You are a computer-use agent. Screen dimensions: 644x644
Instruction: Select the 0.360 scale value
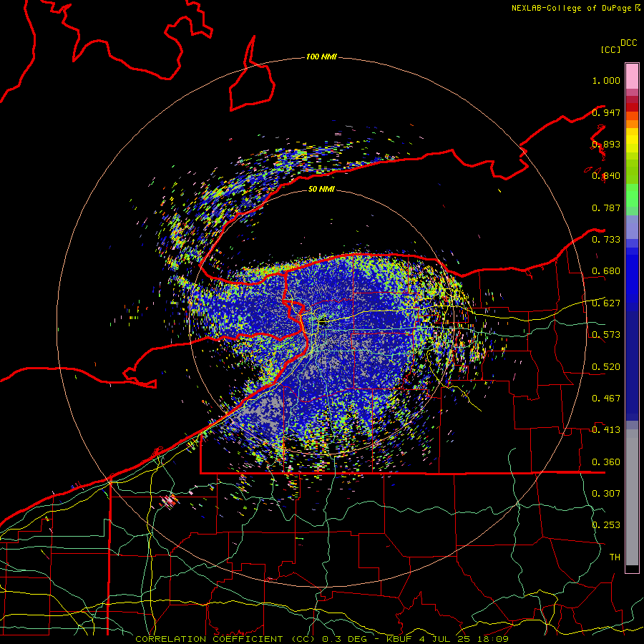pyautogui.click(x=606, y=462)
